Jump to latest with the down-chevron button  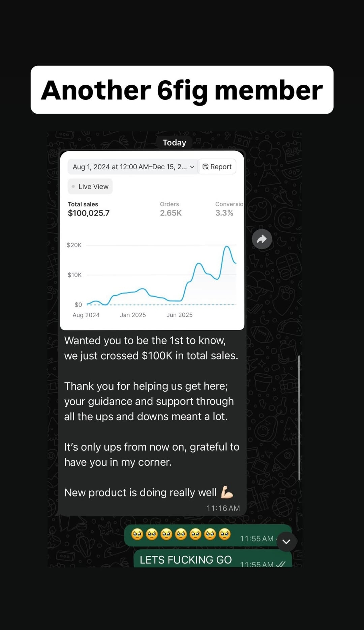(286, 542)
